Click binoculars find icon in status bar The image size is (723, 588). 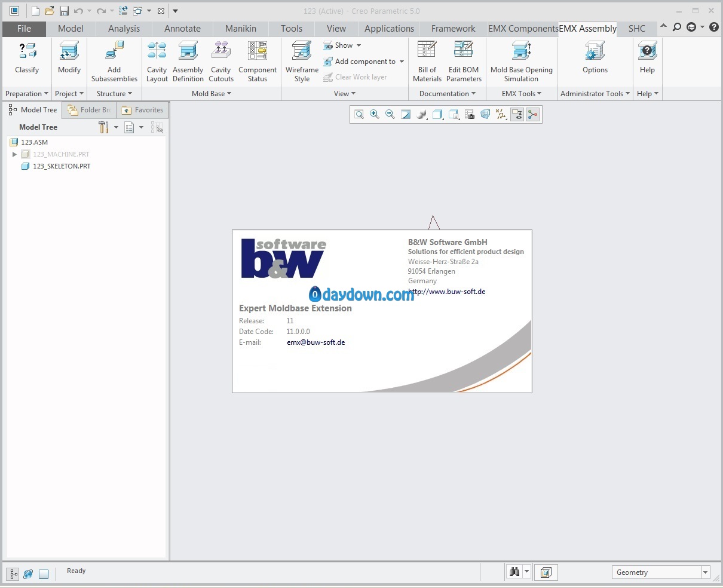[x=514, y=572]
